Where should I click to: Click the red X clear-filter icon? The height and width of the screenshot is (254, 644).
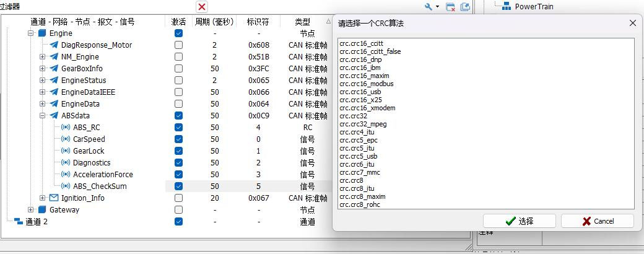202,7
